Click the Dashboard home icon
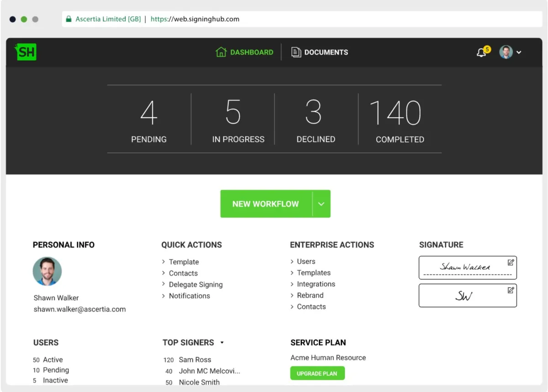This screenshot has width=548, height=392. coord(221,52)
